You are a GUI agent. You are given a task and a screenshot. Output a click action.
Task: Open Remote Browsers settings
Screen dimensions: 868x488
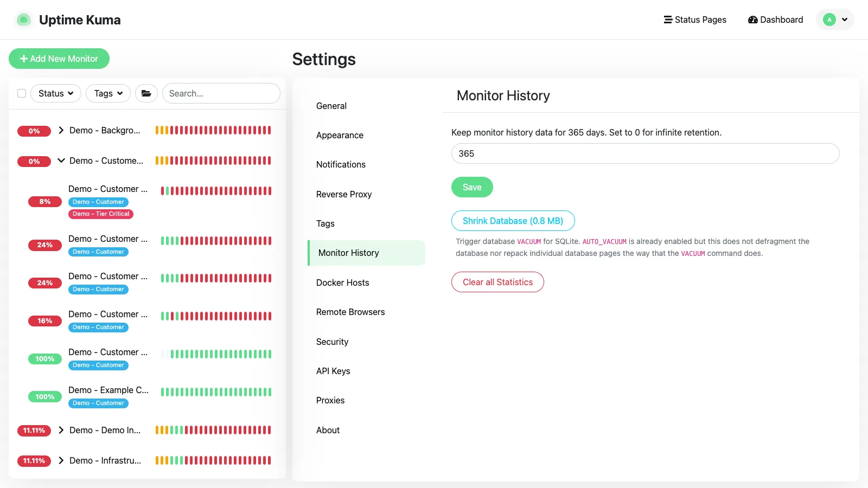tap(366, 312)
